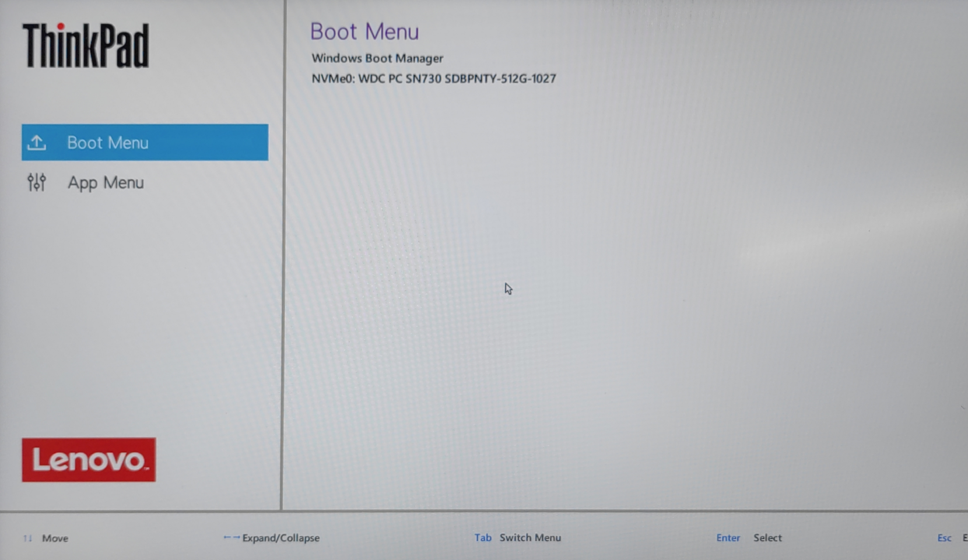968x560 pixels.
Task: Click the ThinkPad logo
Action: (86, 45)
